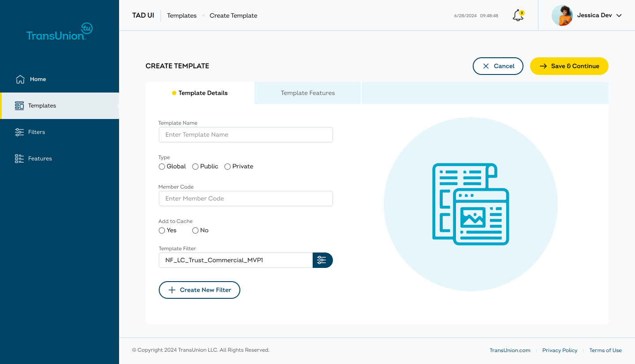Screen dimensions: 635x364
Task: Select the Global type radio button
Action: [162, 167]
